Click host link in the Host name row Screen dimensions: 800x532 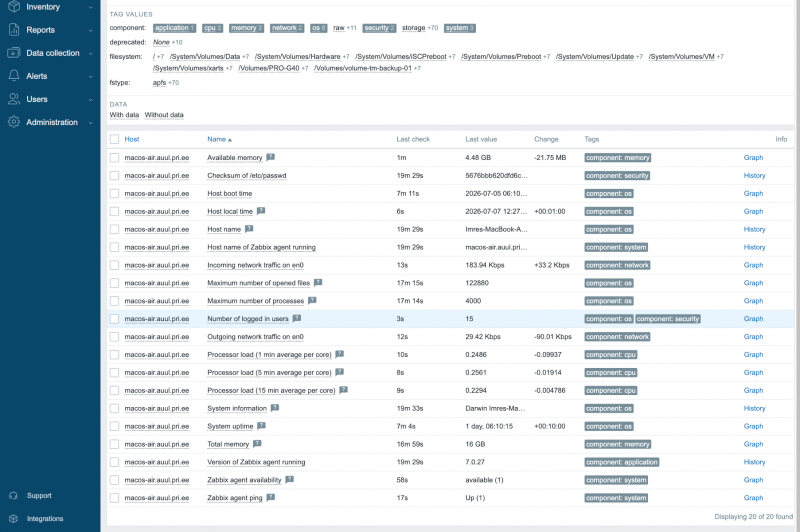[x=157, y=230]
